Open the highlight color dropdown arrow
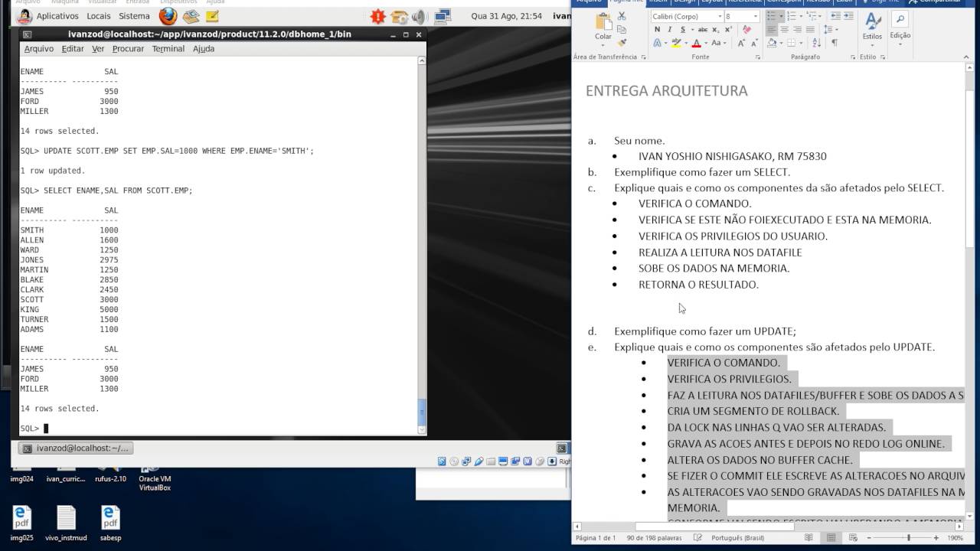This screenshot has width=980, height=551. point(686,43)
